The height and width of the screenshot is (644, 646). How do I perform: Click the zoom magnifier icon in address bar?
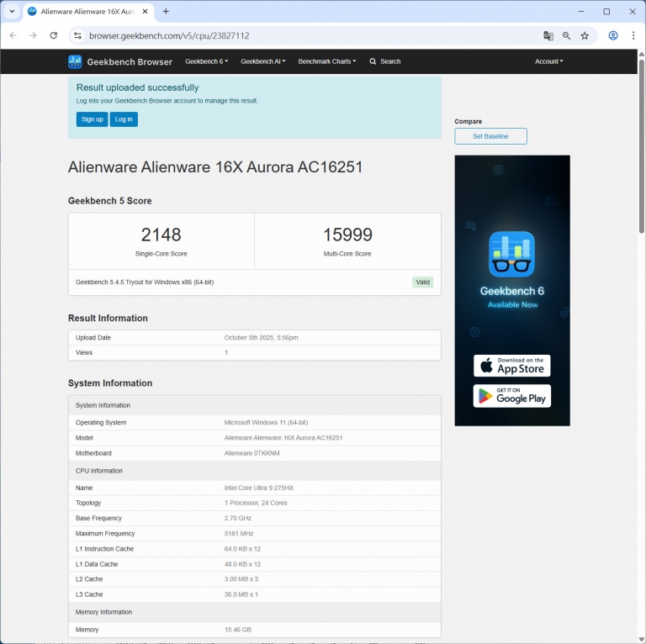(567, 36)
